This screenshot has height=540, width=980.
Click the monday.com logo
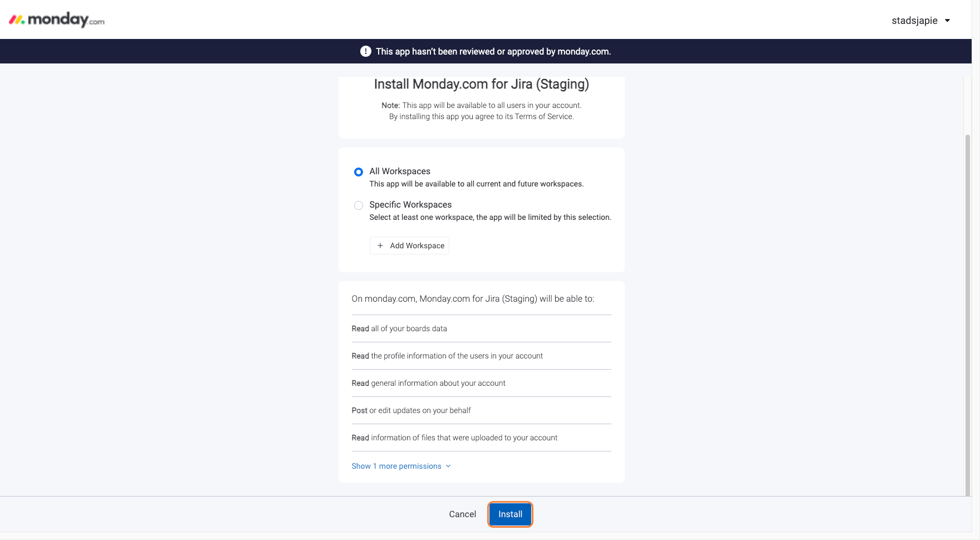point(57,20)
